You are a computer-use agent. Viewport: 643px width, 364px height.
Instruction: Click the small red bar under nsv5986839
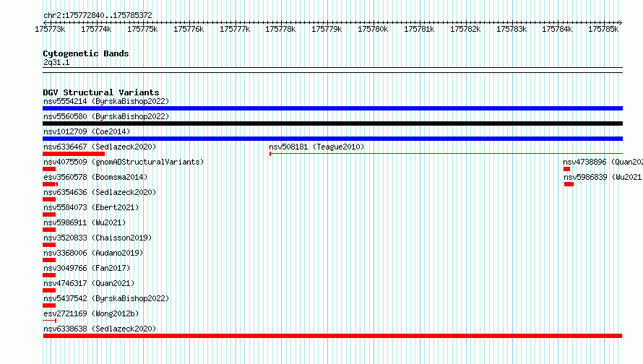click(569, 184)
